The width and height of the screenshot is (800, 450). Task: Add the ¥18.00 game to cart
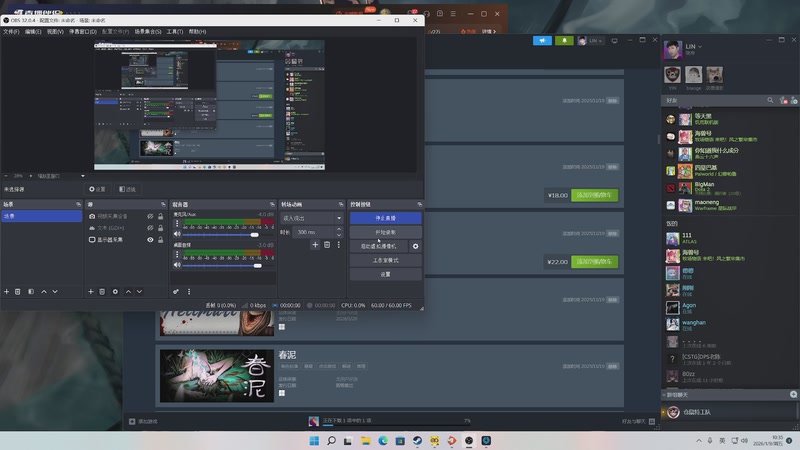(594, 195)
